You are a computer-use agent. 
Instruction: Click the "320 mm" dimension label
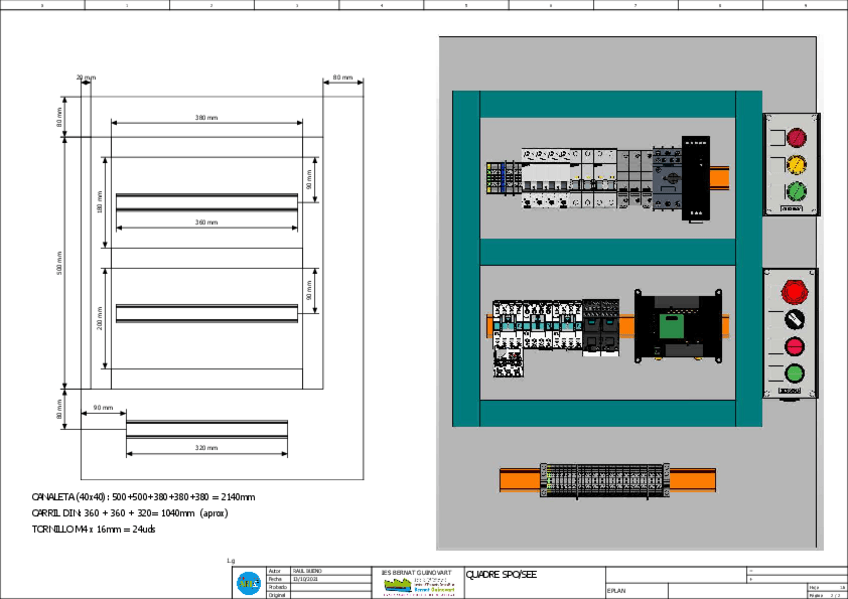click(x=207, y=448)
